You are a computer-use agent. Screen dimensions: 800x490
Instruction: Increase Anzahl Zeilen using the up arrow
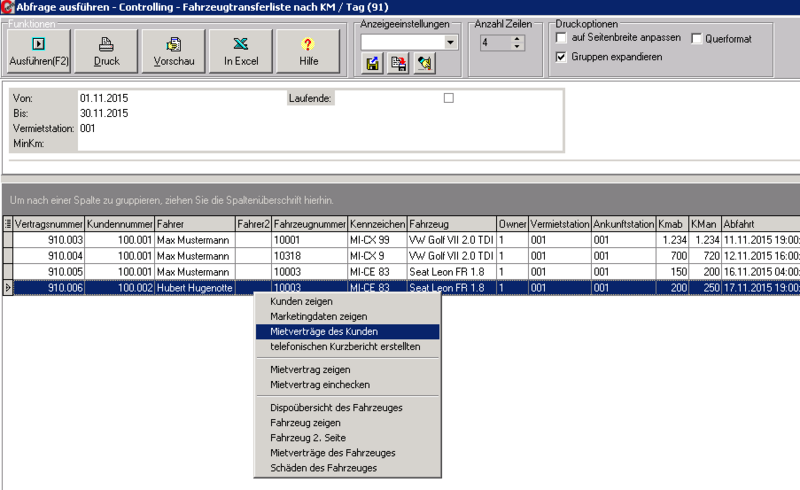517,39
